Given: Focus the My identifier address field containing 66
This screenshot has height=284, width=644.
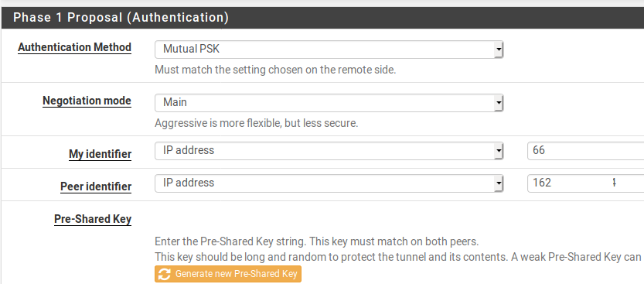Looking at the screenshot, I should pyautogui.click(x=586, y=151).
